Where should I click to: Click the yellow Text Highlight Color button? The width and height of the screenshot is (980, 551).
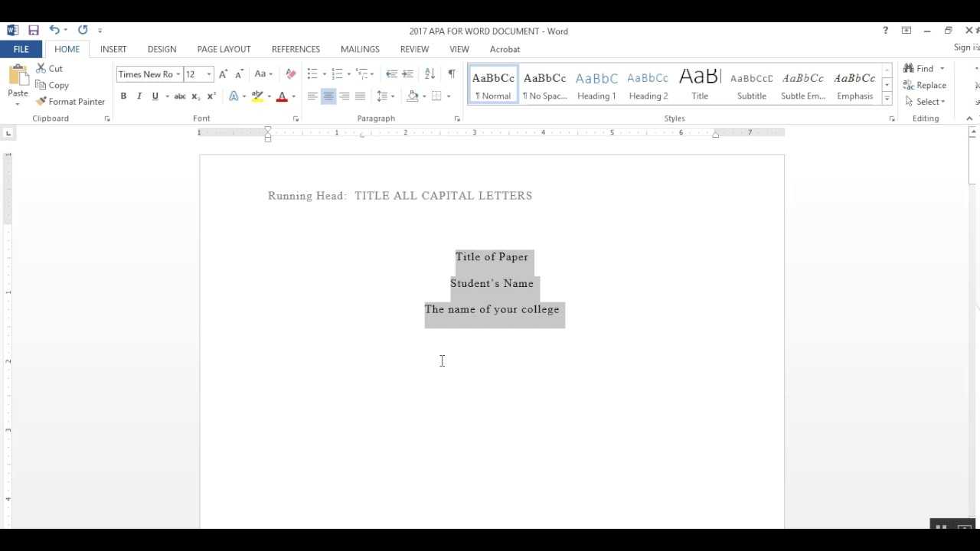(257, 96)
